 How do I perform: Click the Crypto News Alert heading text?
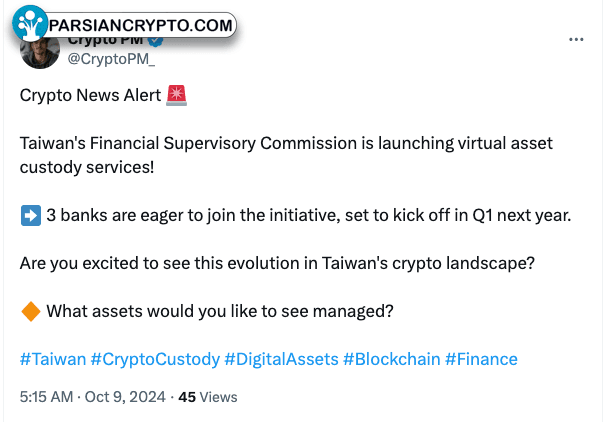[90, 95]
